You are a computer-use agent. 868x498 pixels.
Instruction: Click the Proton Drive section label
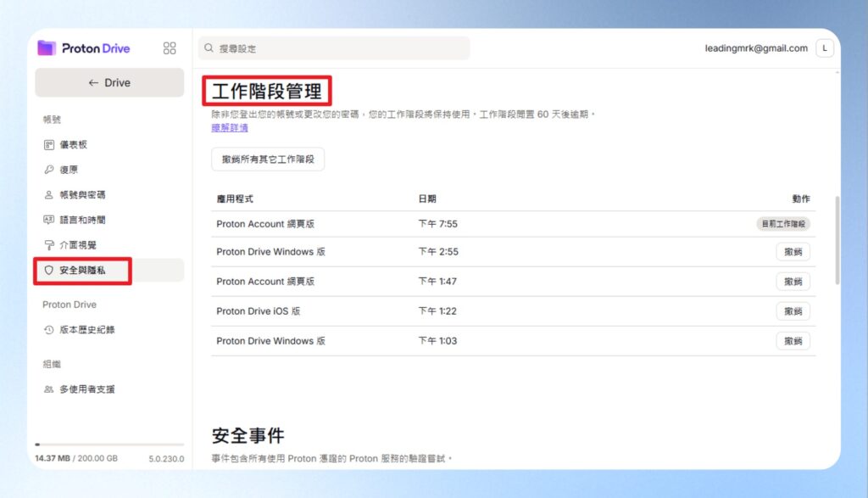pos(70,304)
